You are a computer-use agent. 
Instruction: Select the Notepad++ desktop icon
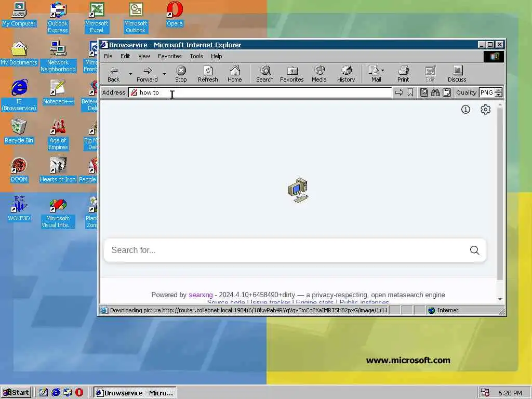point(58,92)
